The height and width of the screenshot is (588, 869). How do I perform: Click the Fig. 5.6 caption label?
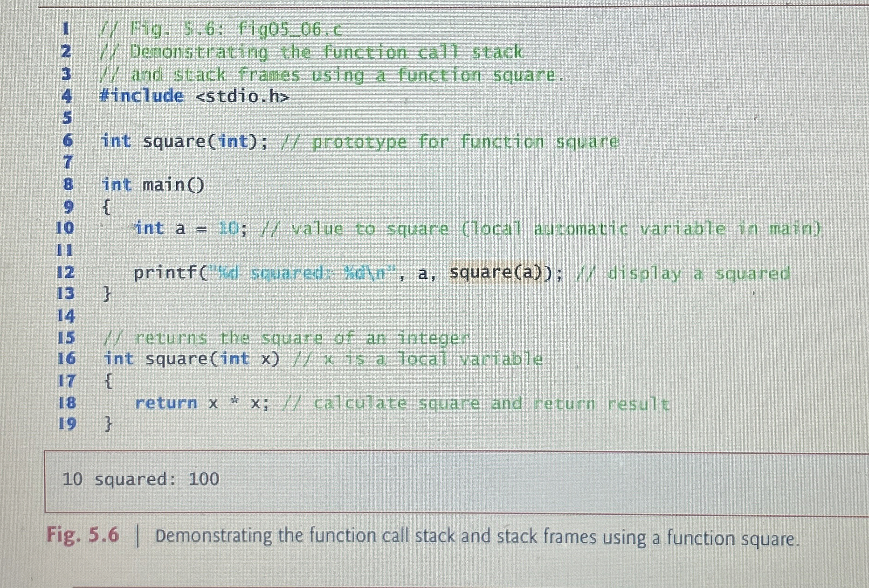point(83,536)
